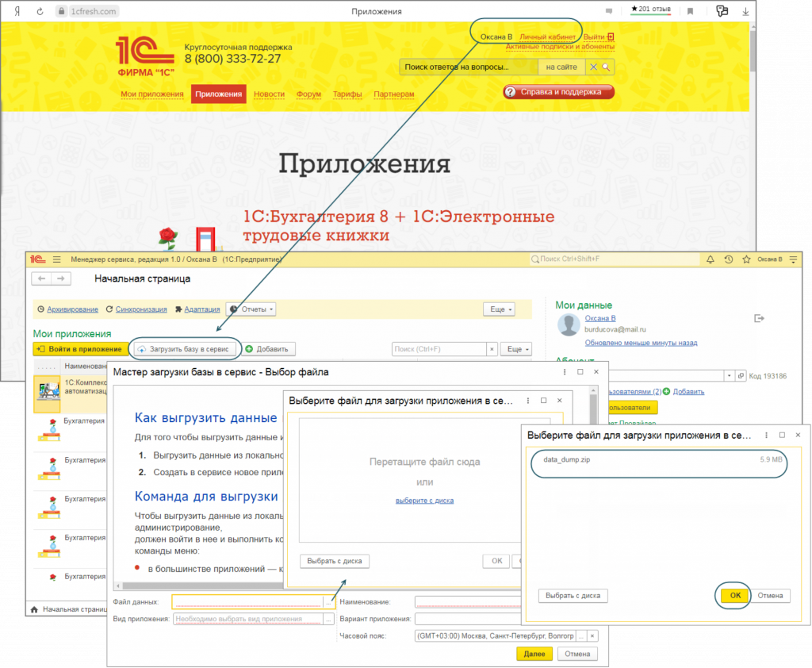Click the logout icon beside Мои данные
This screenshot has width=812, height=668.
point(759,318)
